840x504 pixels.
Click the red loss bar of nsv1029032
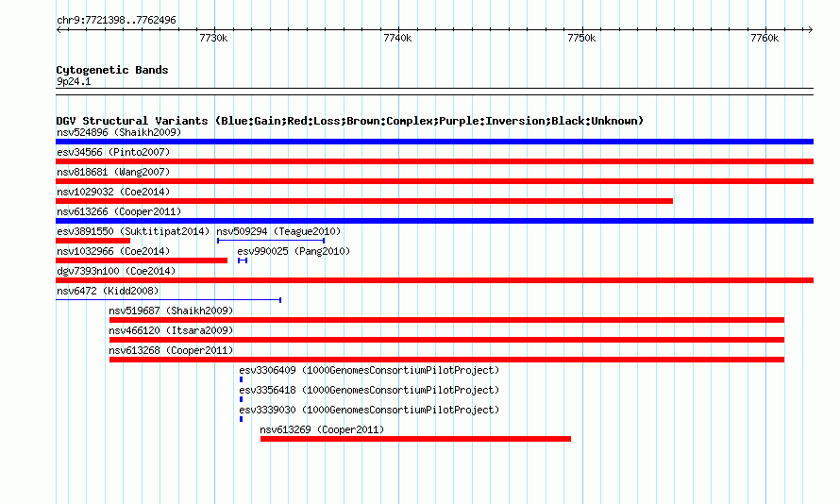click(364, 201)
